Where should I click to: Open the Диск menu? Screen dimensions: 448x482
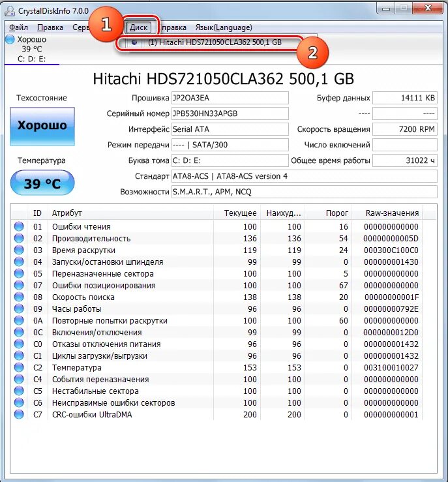coord(138,27)
